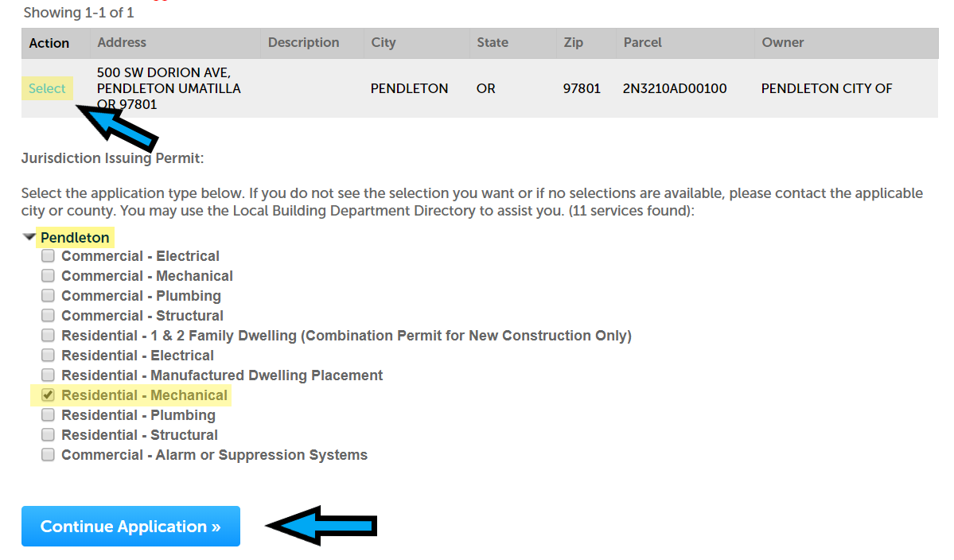Check Commercial - Alarm or Suppression Systems checkbox

(x=49, y=455)
